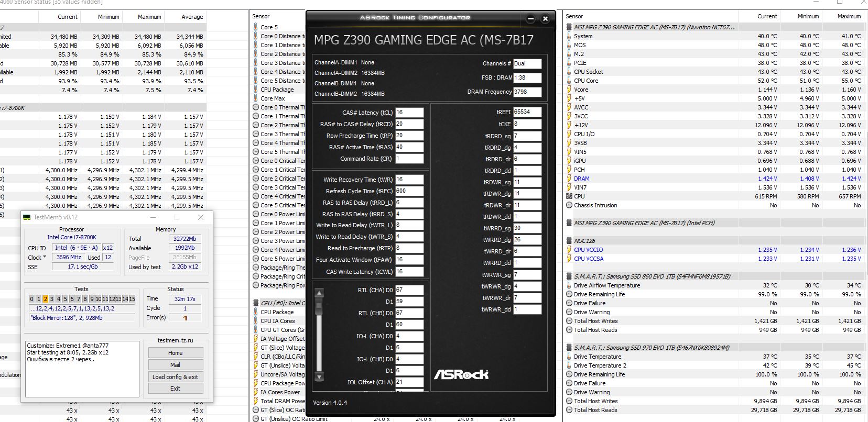Click the Intel PCH sensor group chip icon
Viewport: 868px width, 422px height.
tap(569, 223)
